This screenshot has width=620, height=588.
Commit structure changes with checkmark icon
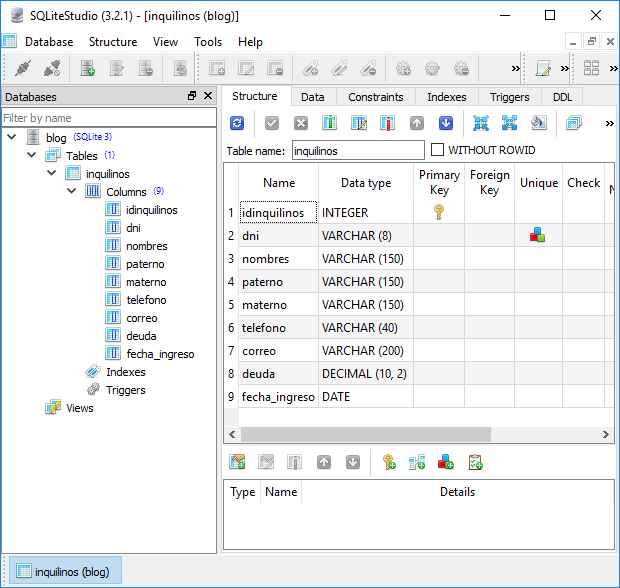272,123
